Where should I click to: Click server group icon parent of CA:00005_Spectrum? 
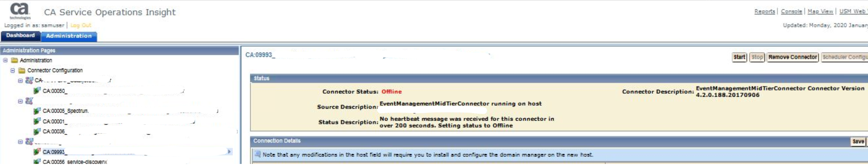point(29,102)
